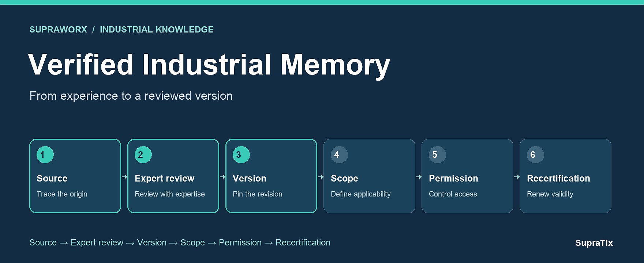This screenshot has width=644, height=263.
Task: Click 'Recertification' in the bottom flow line
Action: tap(303, 243)
